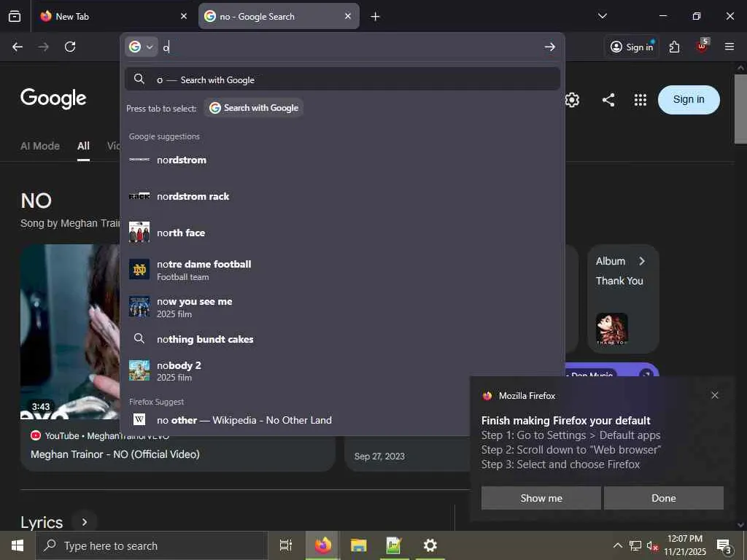Image resolution: width=747 pixels, height=560 pixels.
Task: Click the Firefox taskbar icon
Action: click(x=322, y=545)
